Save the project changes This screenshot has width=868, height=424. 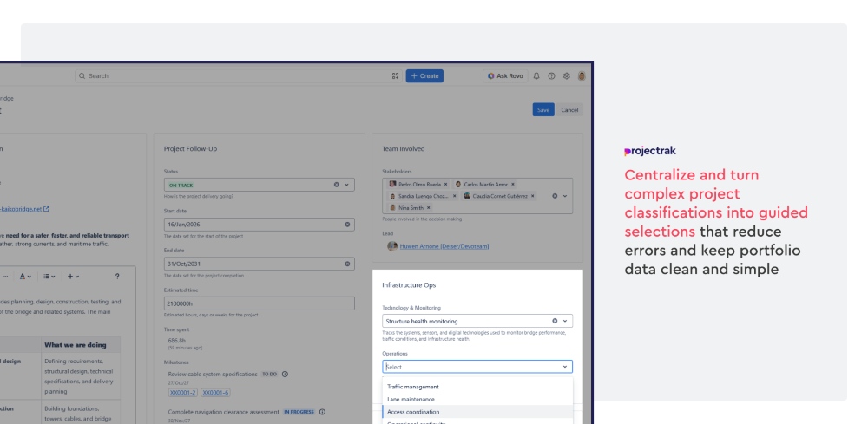(543, 109)
